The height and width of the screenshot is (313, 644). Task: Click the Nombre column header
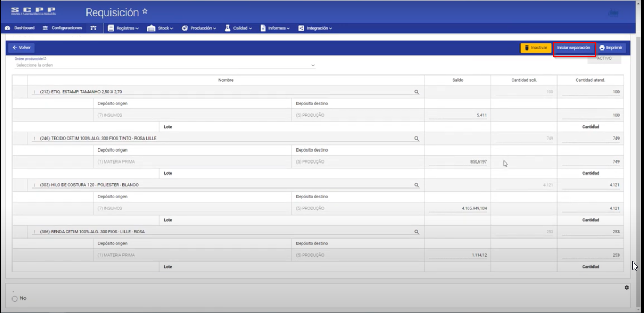pyautogui.click(x=226, y=80)
